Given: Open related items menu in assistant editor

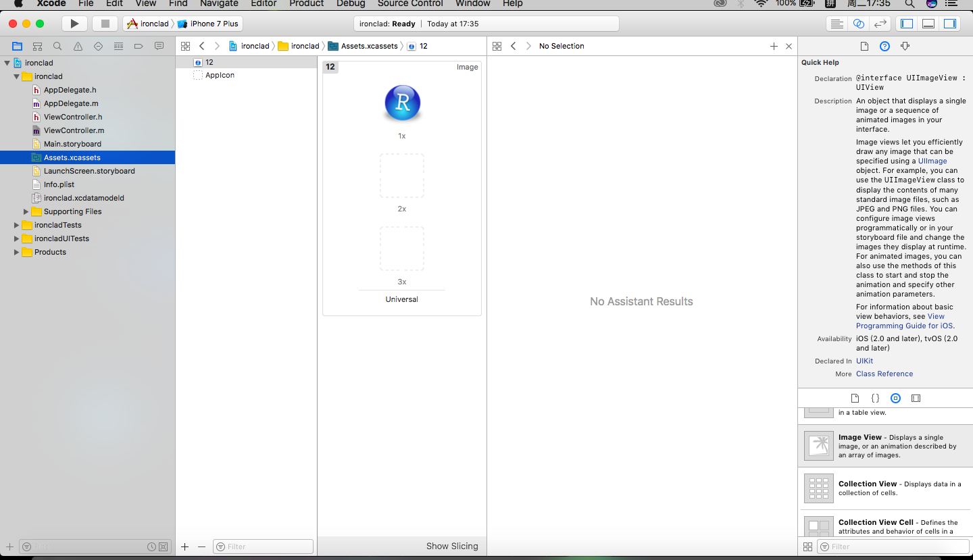Looking at the screenshot, I should (497, 46).
